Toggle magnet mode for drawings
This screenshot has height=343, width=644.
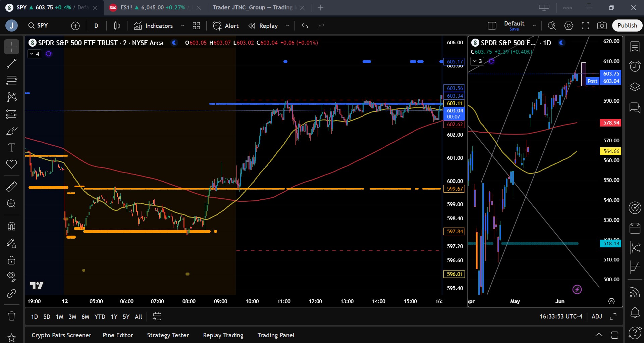click(11, 226)
